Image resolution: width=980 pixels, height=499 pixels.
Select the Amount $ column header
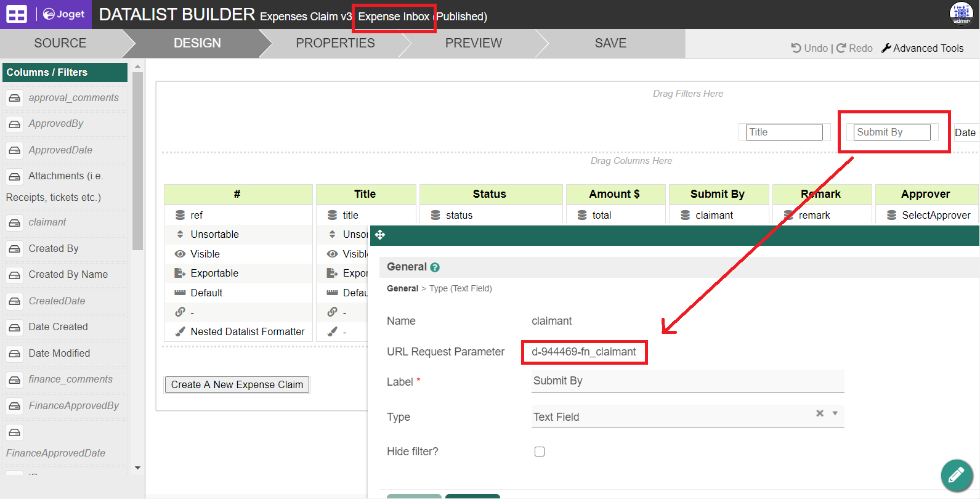point(616,194)
